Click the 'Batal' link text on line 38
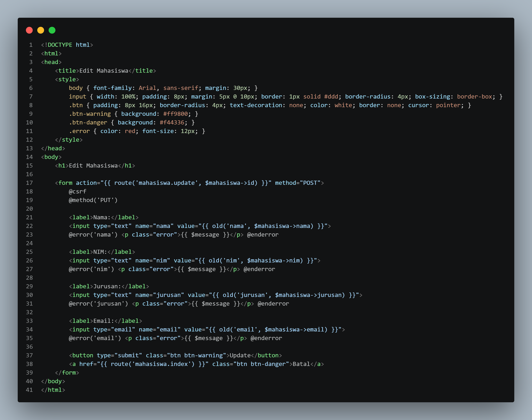 click(301, 365)
